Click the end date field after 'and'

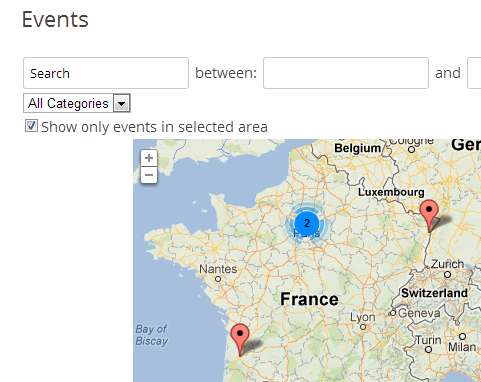(474, 73)
